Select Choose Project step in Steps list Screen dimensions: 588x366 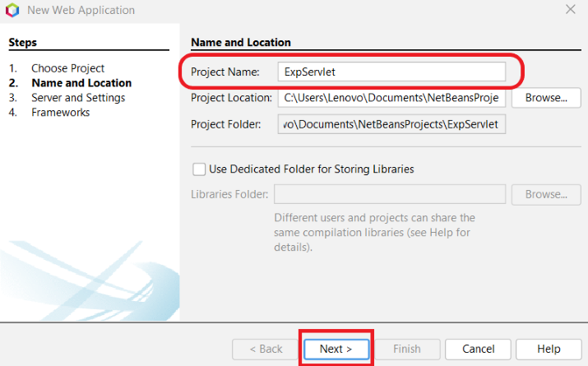(67, 68)
